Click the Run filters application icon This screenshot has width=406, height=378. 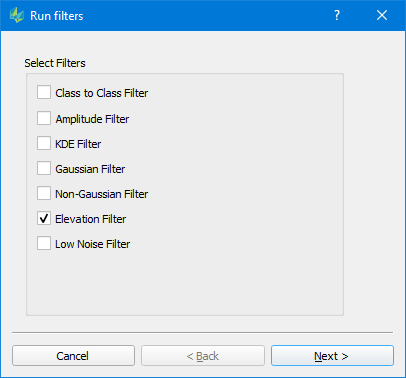(x=17, y=15)
